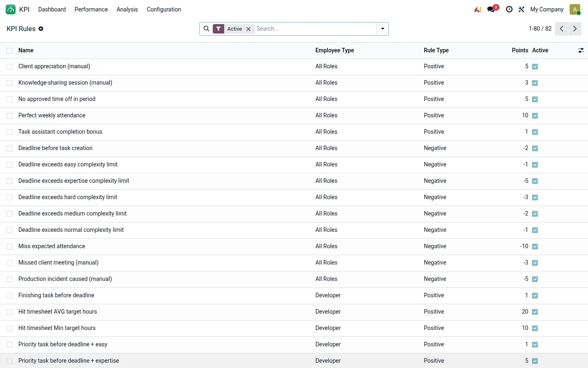
Task: Select the Perfect weekly attendance row checkbox
Action: coord(9,116)
